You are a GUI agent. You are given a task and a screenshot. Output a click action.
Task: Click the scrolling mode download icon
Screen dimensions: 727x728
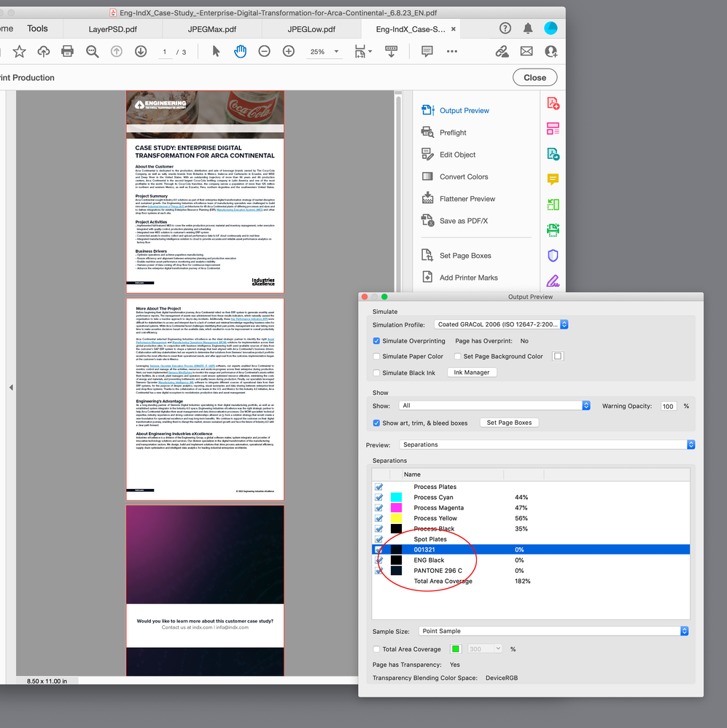click(x=391, y=52)
